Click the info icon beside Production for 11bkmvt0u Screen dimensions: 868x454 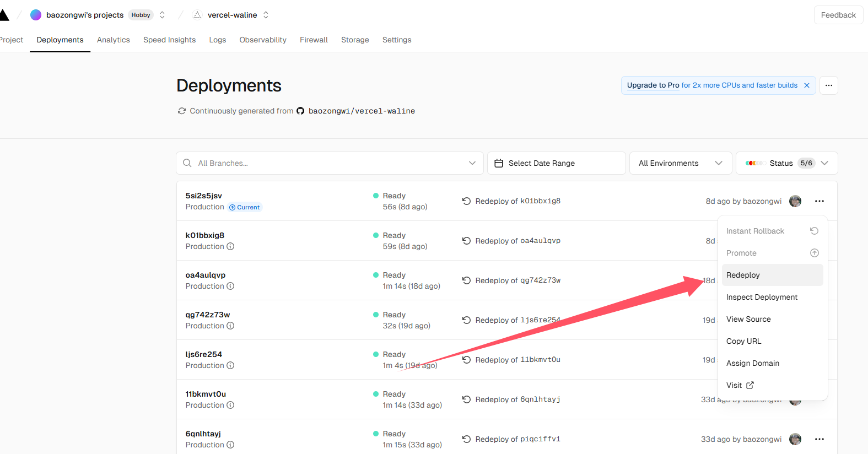230,405
